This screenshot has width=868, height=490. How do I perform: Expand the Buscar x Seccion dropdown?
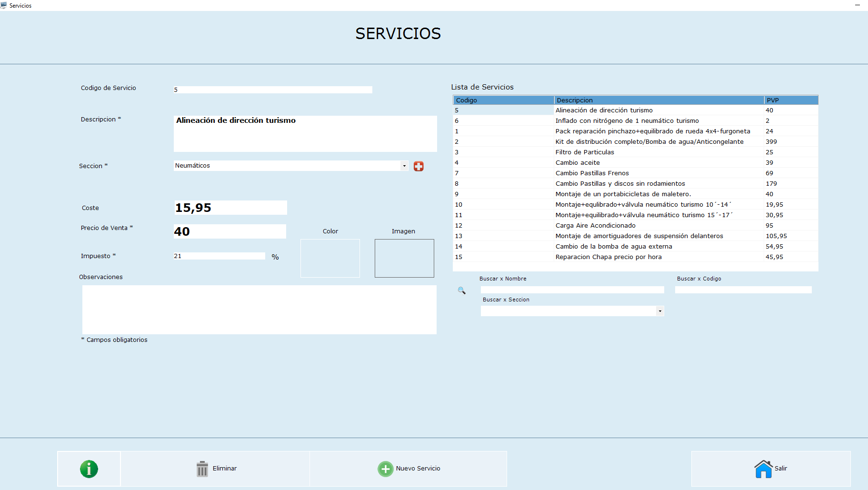(660, 311)
